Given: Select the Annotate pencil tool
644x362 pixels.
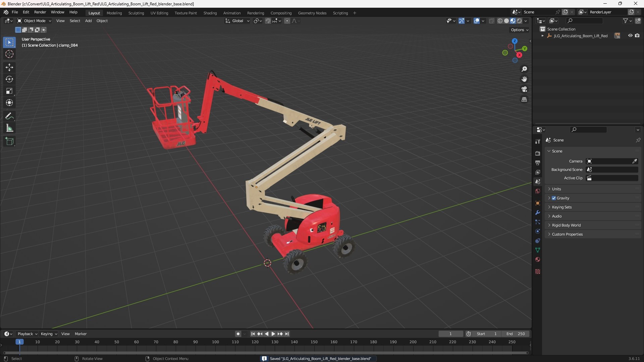Looking at the screenshot, I should (9, 116).
